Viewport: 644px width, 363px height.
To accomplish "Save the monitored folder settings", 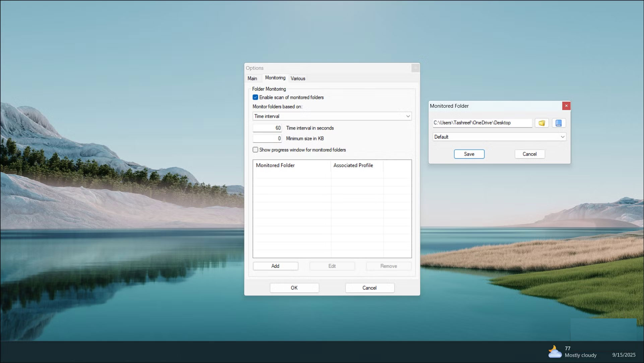I will (x=469, y=154).
